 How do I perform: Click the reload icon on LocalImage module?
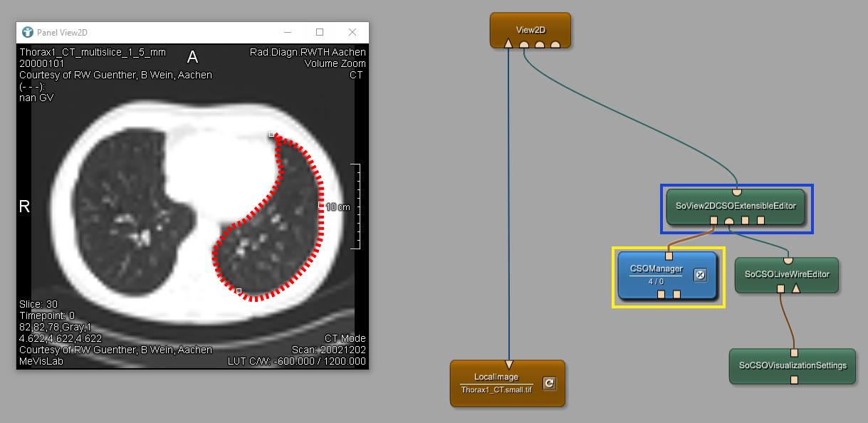tap(548, 383)
